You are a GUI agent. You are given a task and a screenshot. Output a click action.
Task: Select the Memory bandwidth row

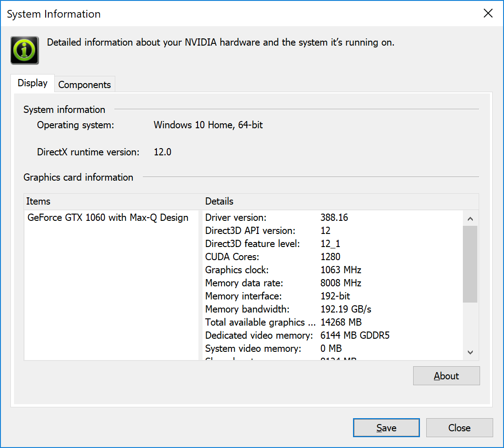(333, 309)
